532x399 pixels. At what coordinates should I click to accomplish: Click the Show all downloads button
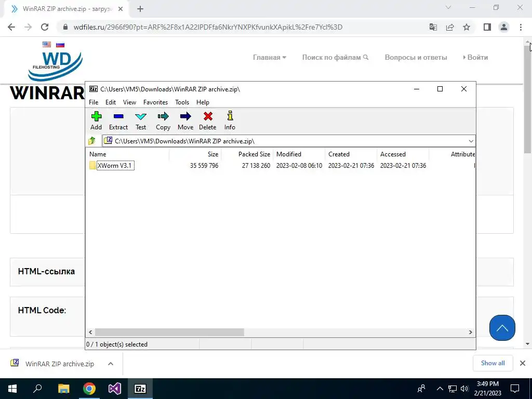493,363
